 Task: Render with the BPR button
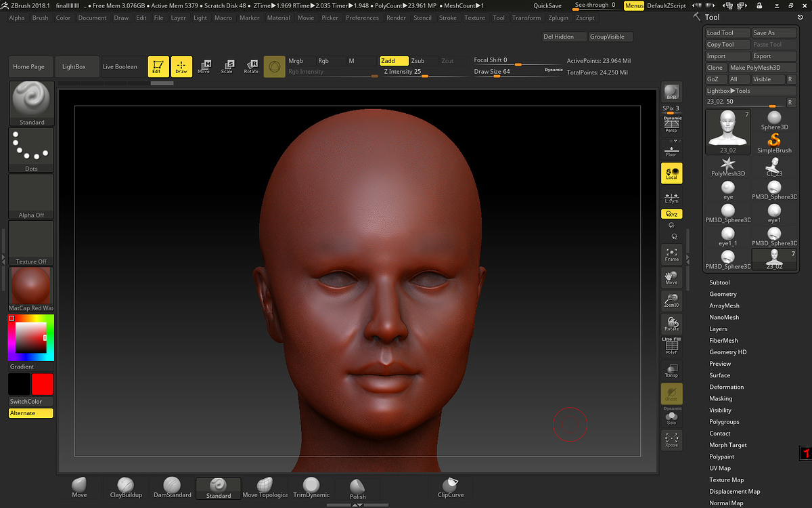pos(671,93)
